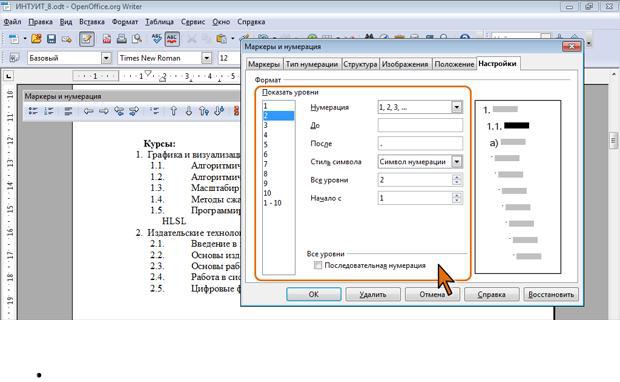Toggle Numbering On/Off in the bullets toolbar

pyautogui.click(x=49, y=111)
